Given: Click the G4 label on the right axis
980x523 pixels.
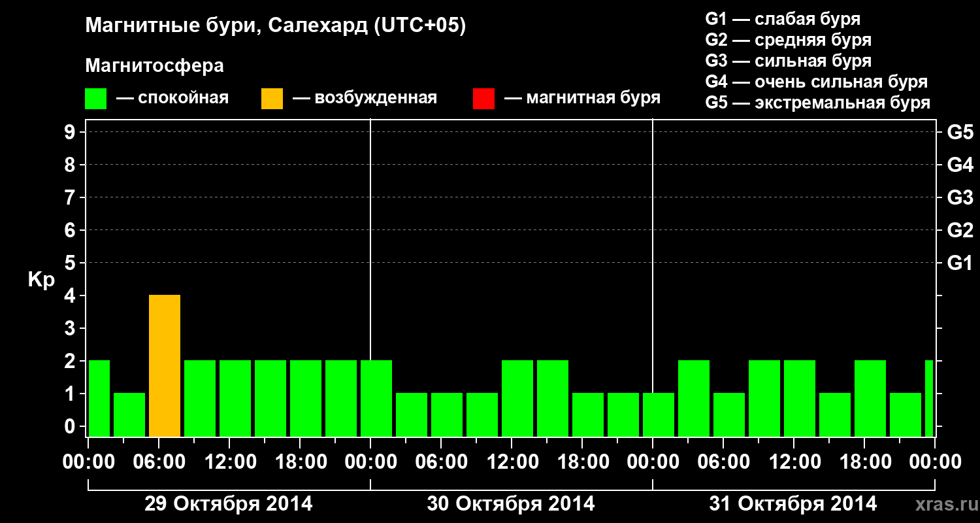Looking at the screenshot, I should pos(960,165).
